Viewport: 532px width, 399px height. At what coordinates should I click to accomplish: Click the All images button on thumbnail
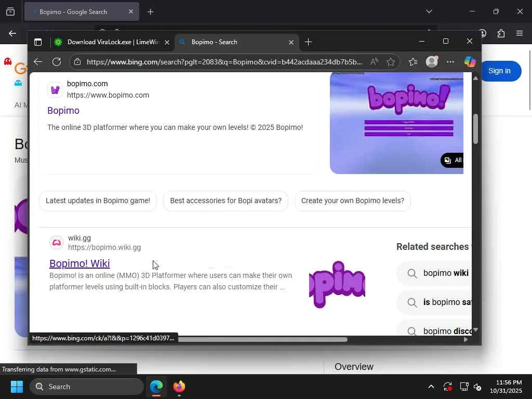[453, 160]
